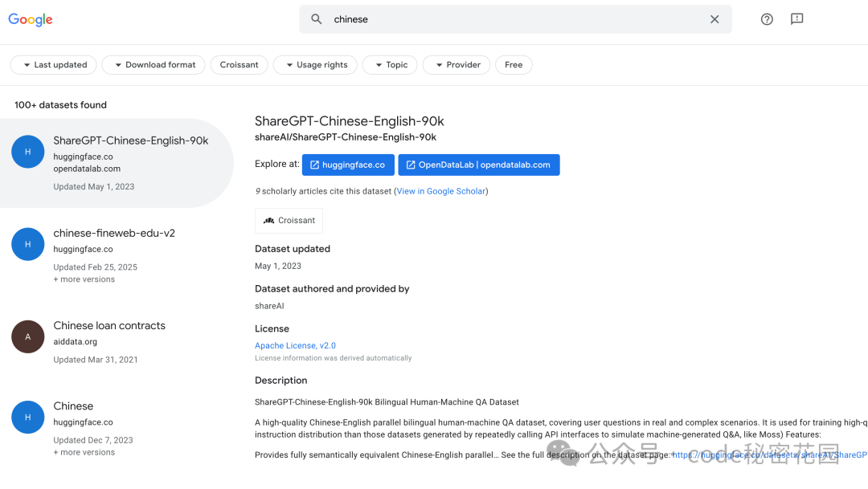Screen dimensions: 868x489
Task: Click the Description heading
Action: 280,381
